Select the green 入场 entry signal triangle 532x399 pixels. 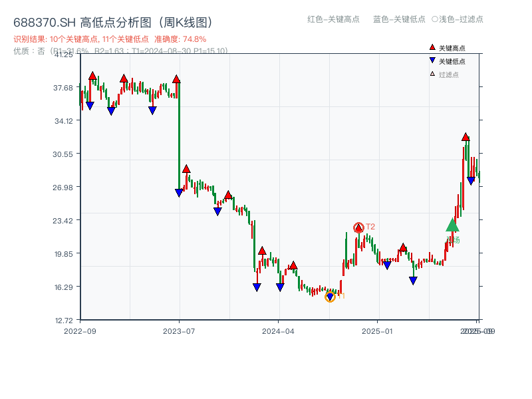click(452, 227)
